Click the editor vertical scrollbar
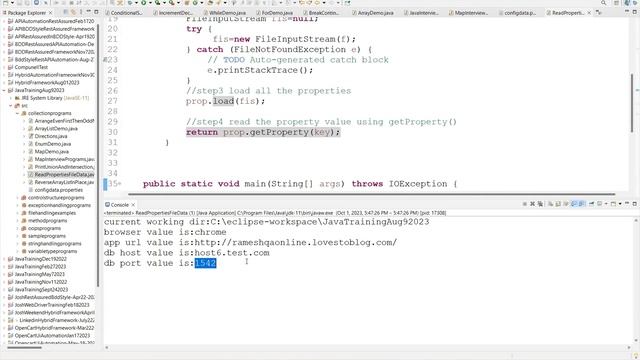This screenshot has height=360, width=640. tap(632, 103)
